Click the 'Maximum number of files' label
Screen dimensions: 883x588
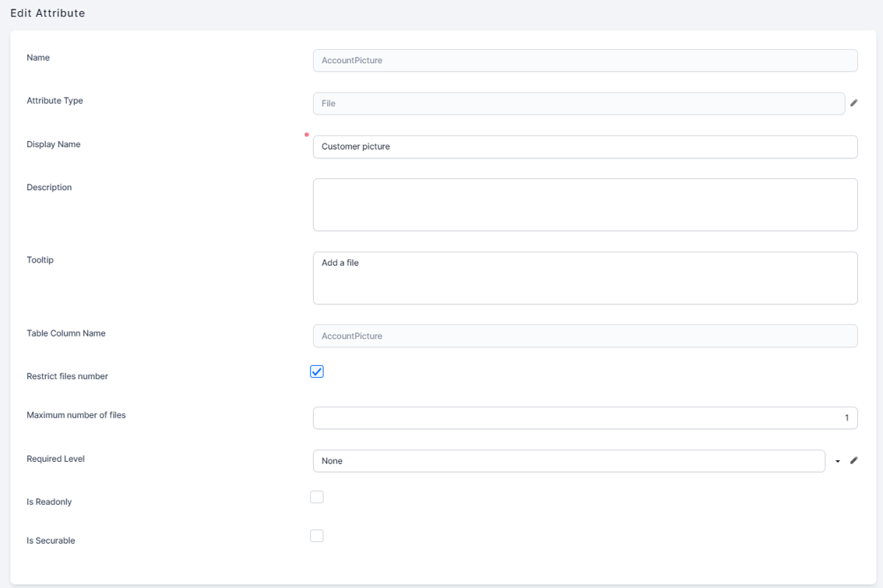pyautogui.click(x=76, y=415)
